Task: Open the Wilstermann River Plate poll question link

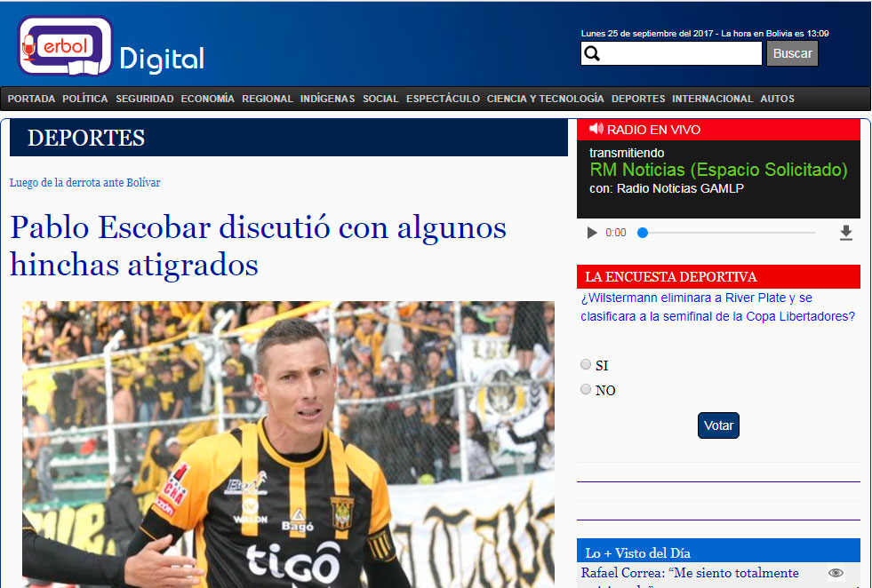Action: (x=717, y=307)
